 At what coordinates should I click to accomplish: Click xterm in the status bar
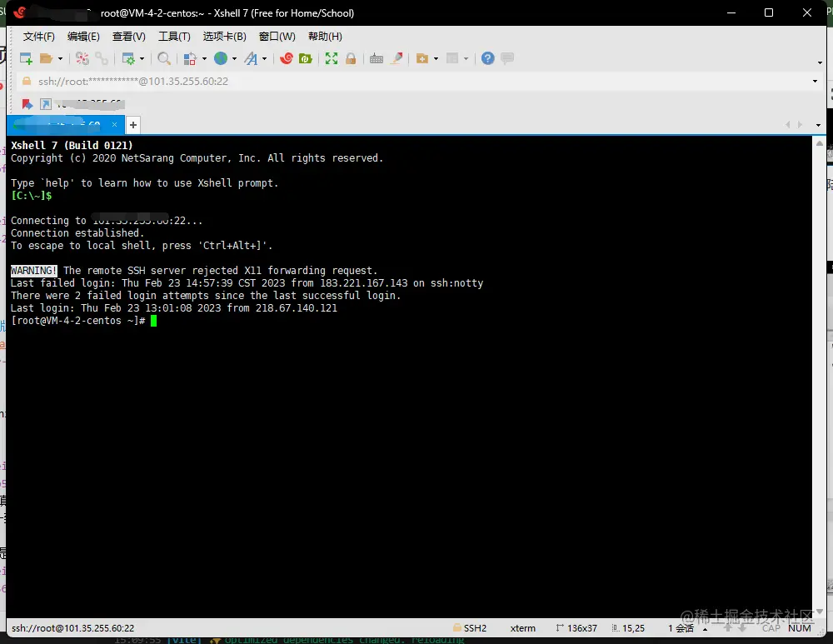pos(523,628)
